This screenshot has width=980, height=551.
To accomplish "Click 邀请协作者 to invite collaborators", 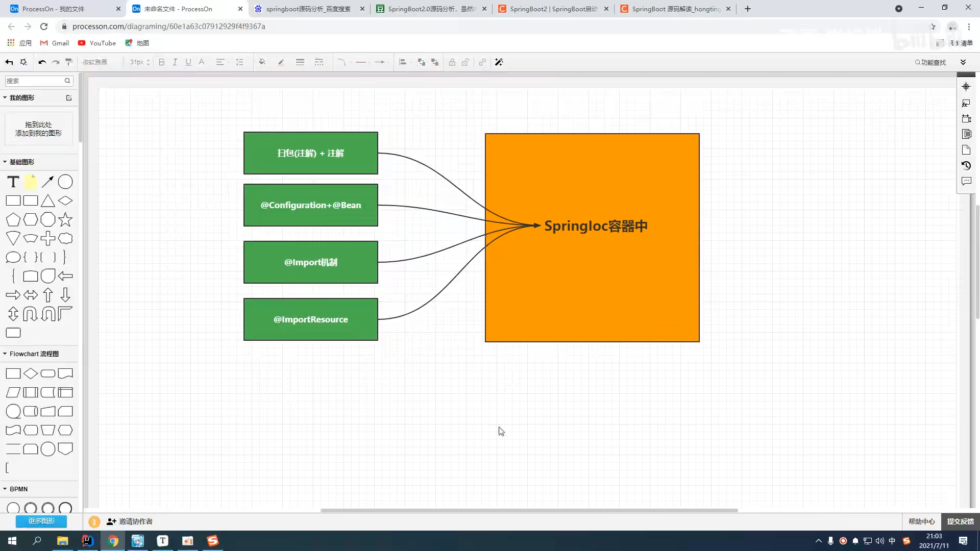I will pyautogui.click(x=130, y=521).
